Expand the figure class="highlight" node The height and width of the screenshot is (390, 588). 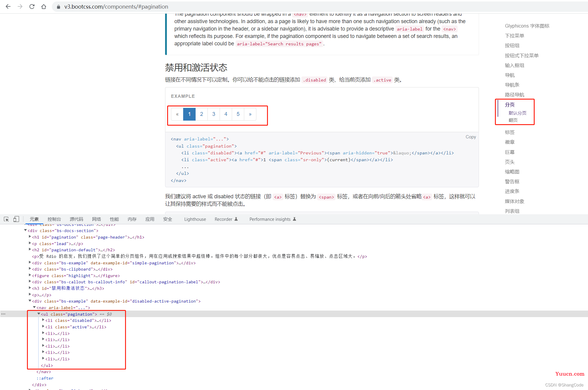30,275
